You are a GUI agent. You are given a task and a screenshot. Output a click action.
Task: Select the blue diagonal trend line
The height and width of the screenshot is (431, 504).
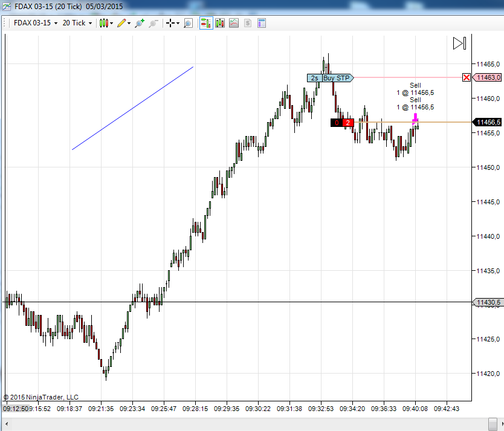pos(133,108)
